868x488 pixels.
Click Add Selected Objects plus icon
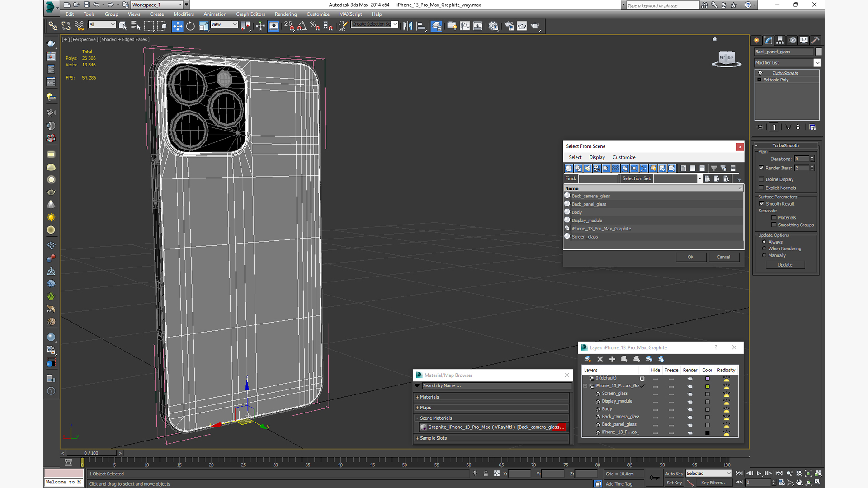[x=612, y=359]
